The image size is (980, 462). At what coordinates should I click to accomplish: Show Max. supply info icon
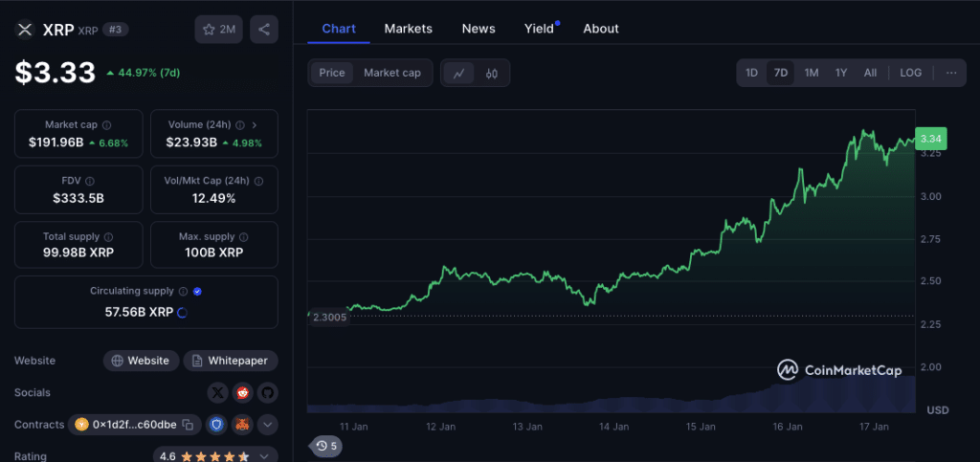pyautogui.click(x=244, y=237)
